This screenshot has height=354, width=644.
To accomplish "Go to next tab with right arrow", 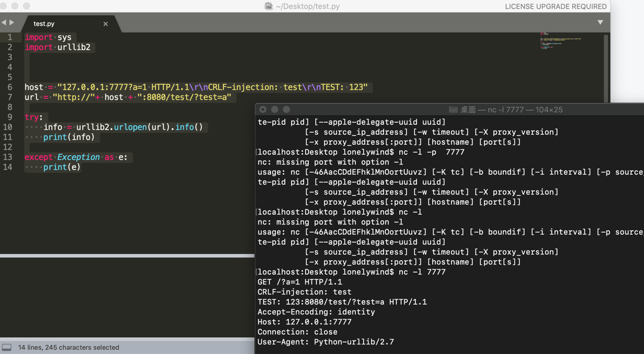I will [x=12, y=23].
